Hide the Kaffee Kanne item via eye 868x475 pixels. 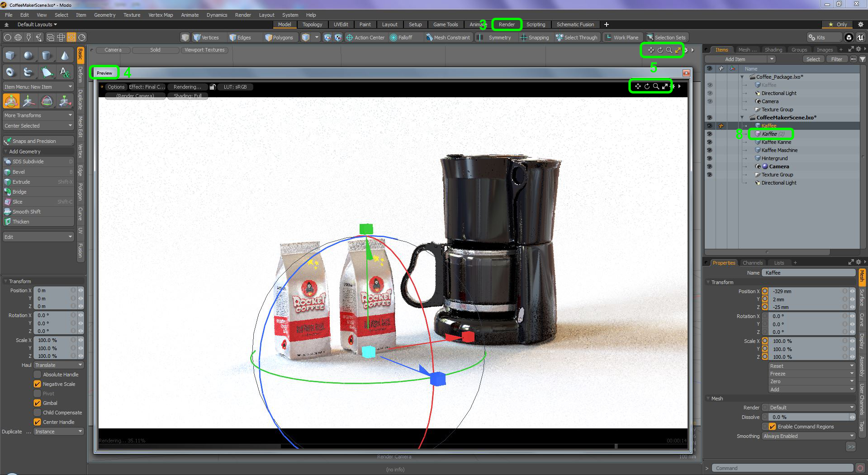coord(709,142)
